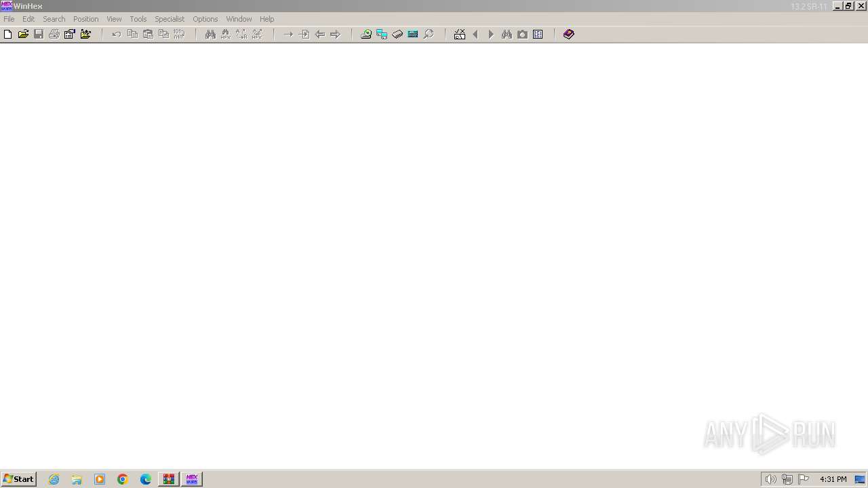The height and width of the screenshot is (488, 868).
Task: Save file with the floppy disk icon
Action: (x=39, y=34)
